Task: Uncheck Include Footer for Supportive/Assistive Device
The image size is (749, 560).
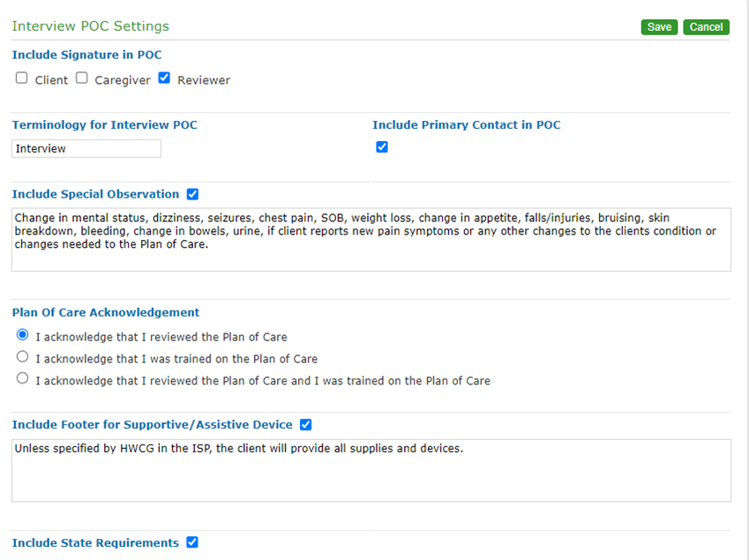Action: click(306, 424)
